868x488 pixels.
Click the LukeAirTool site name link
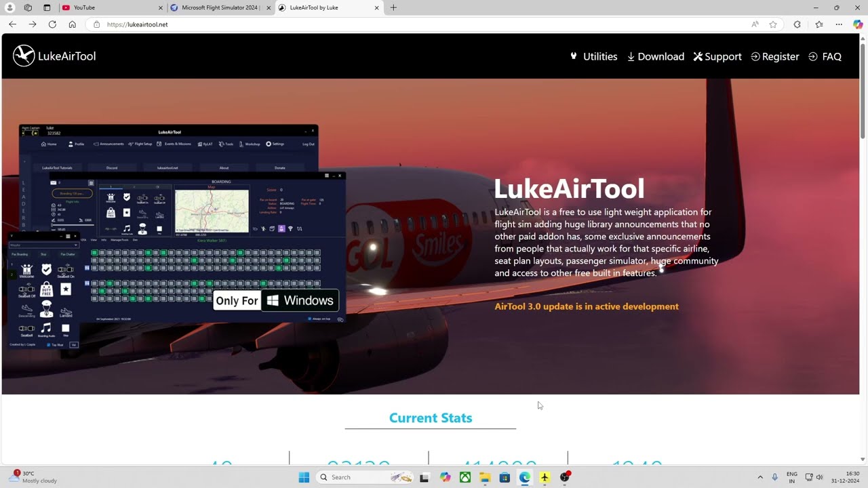pyautogui.click(x=66, y=56)
